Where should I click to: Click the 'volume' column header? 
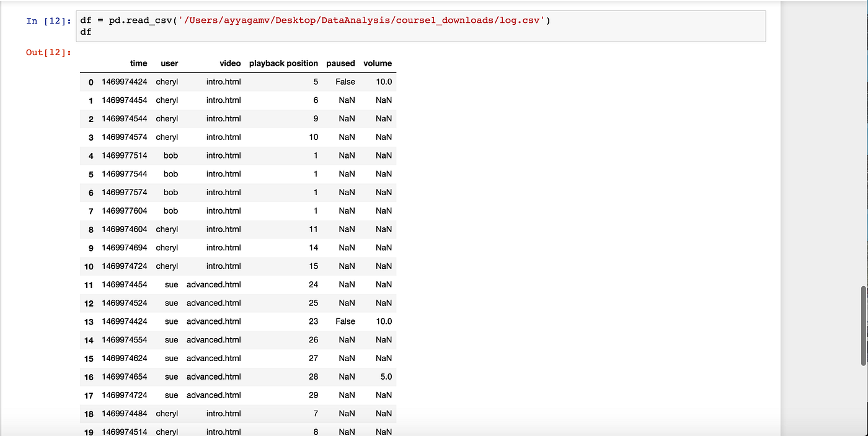tap(377, 63)
